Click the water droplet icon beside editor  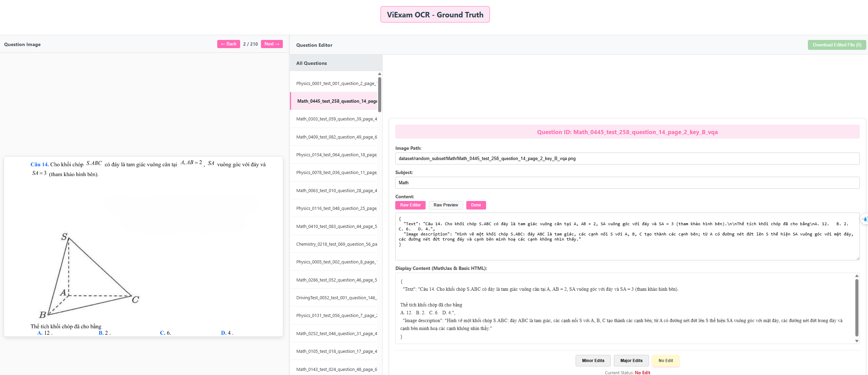pyautogui.click(x=865, y=219)
